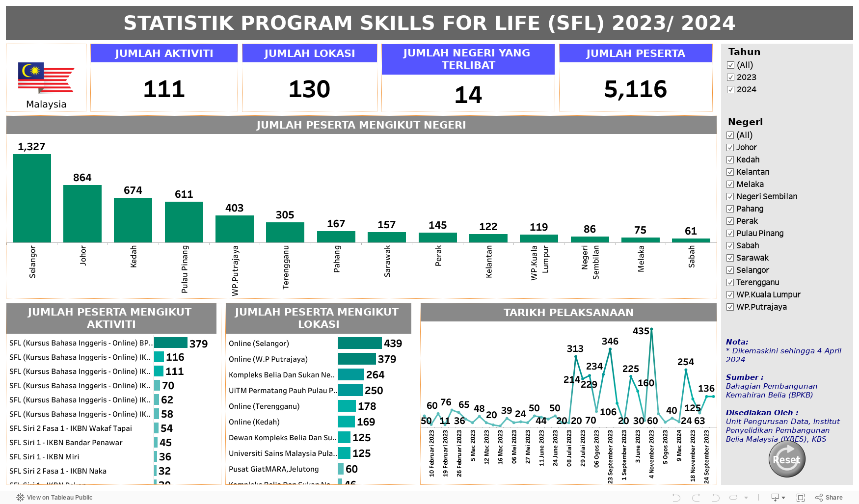Uncheck the Pahang filter checkbox
The height and width of the screenshot is (504, 859).
point(730,209)
